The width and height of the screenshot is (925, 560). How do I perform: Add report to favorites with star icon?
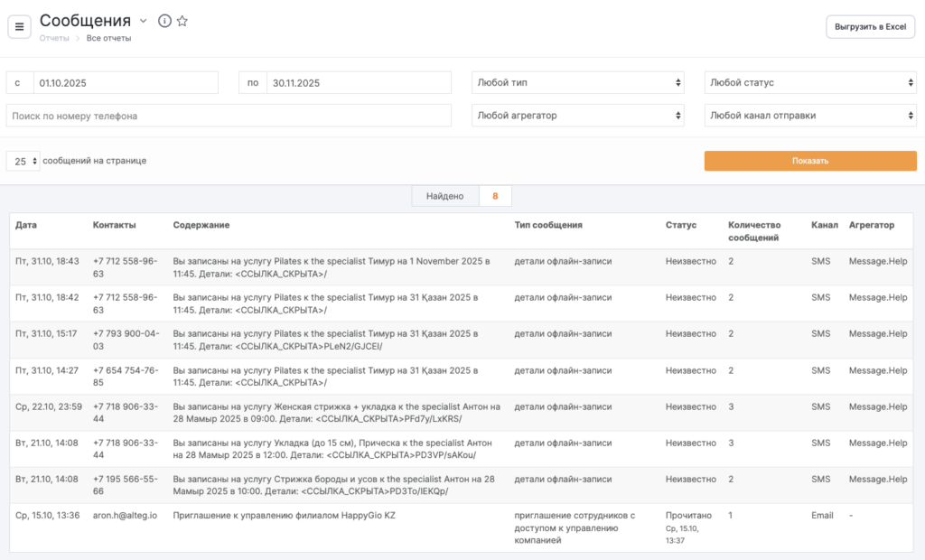(182, 21)
